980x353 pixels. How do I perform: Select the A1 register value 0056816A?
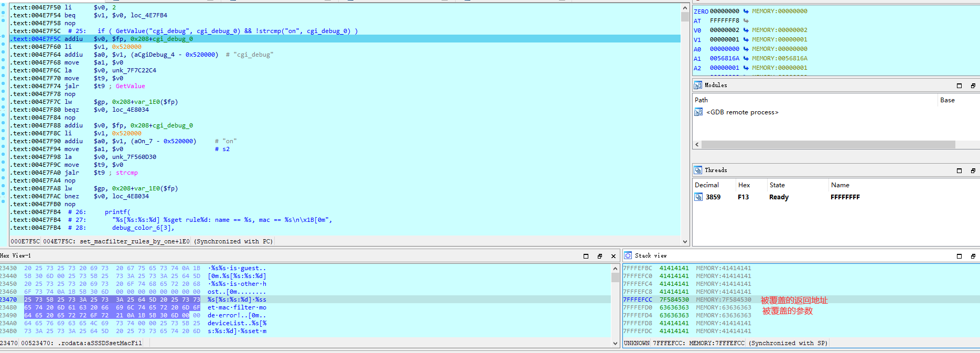(x=725, y=58)
